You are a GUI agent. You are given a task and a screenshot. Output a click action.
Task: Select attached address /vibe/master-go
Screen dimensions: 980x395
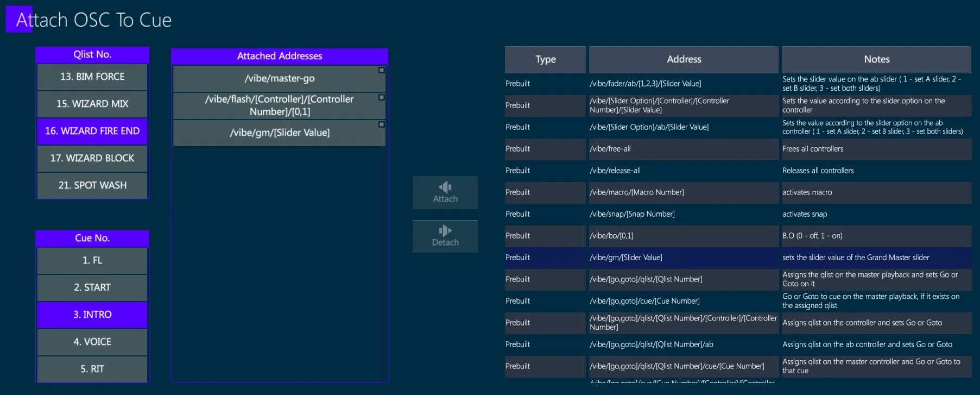tap(279, 79)
